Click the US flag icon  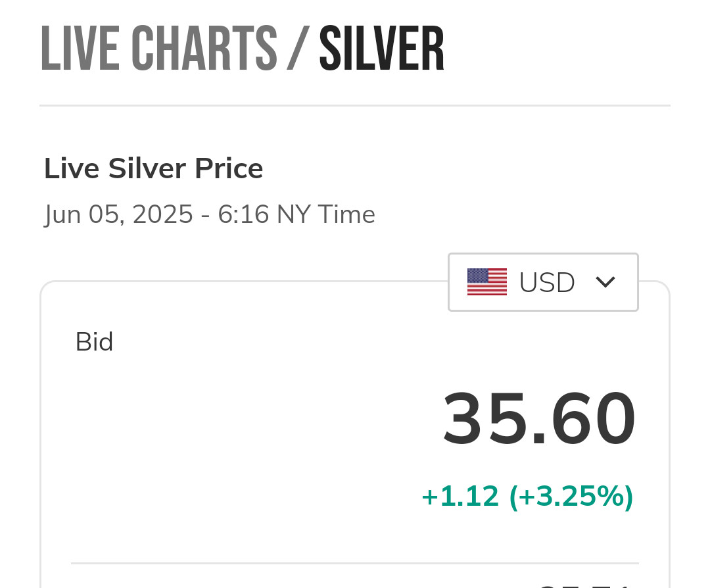pyautogui.click(x=486, y=282)
